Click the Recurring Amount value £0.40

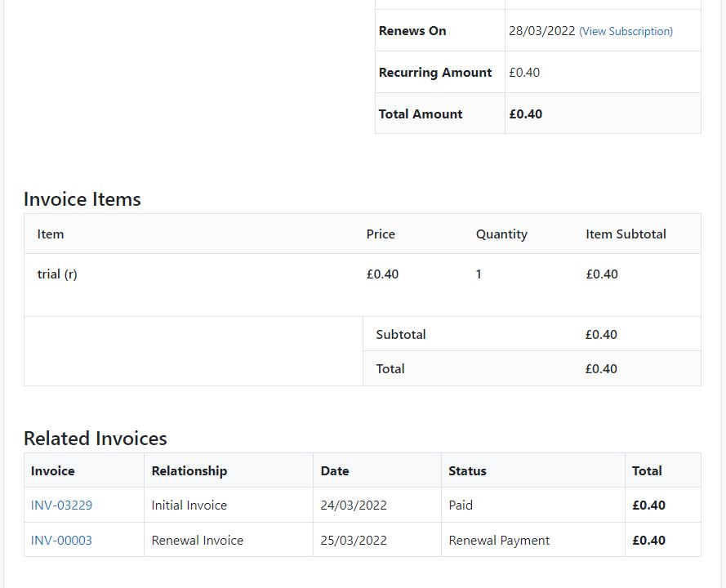524,72
